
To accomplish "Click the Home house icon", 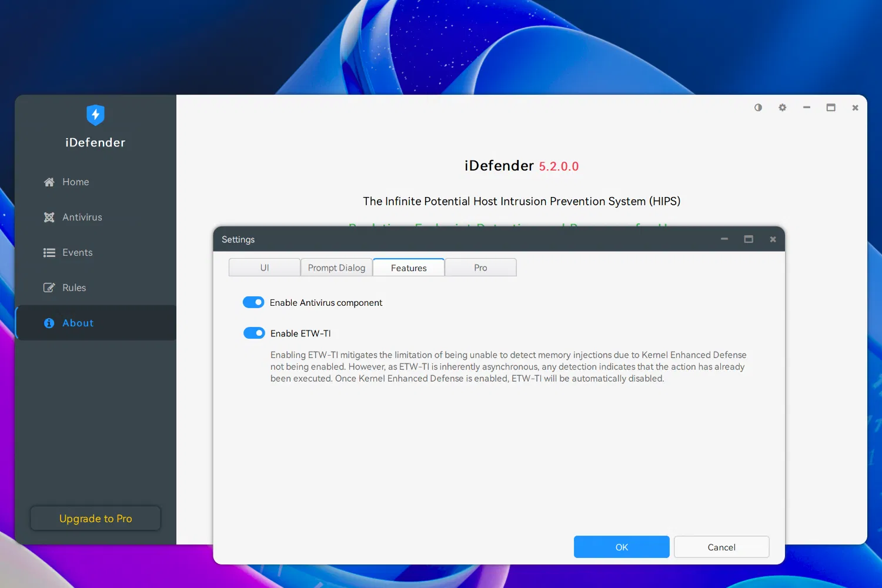I will click(x=49, y=182).
